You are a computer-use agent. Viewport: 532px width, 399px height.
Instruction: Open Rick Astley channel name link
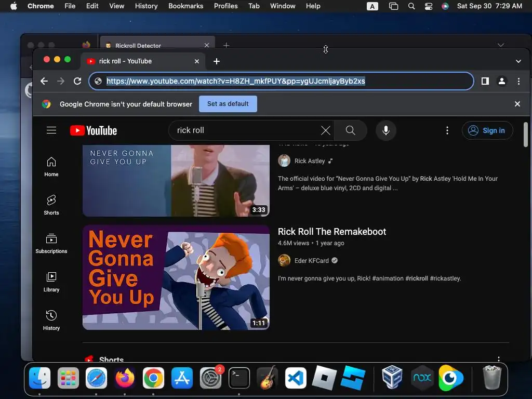pyautogui.click(x=310, y=161)
